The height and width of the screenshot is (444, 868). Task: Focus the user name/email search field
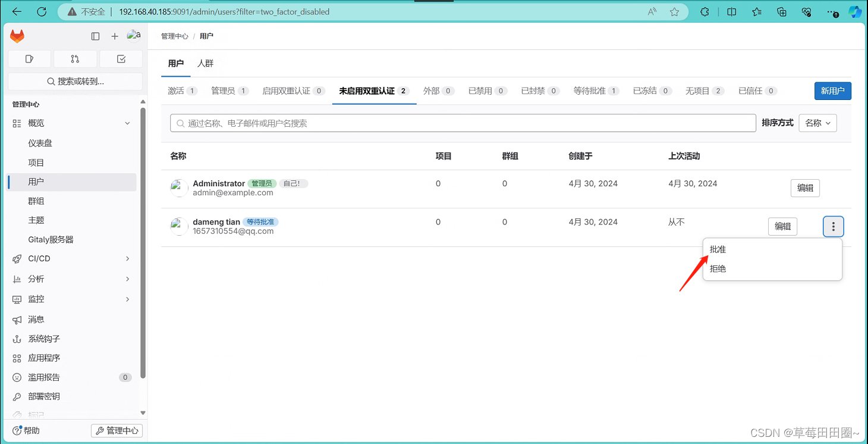[x=463, y=123]
